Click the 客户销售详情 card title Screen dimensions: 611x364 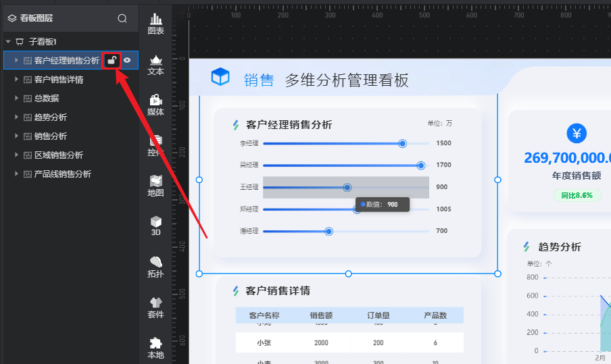click(x=278, y=291)
